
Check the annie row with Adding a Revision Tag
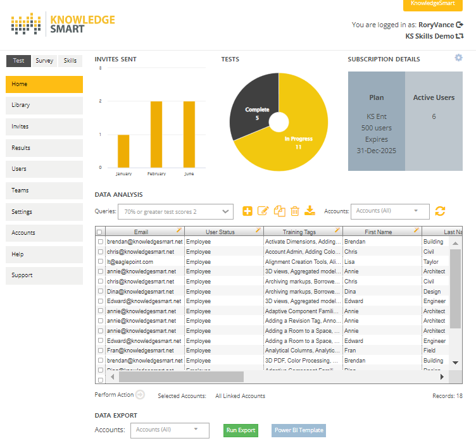point(101,321)
